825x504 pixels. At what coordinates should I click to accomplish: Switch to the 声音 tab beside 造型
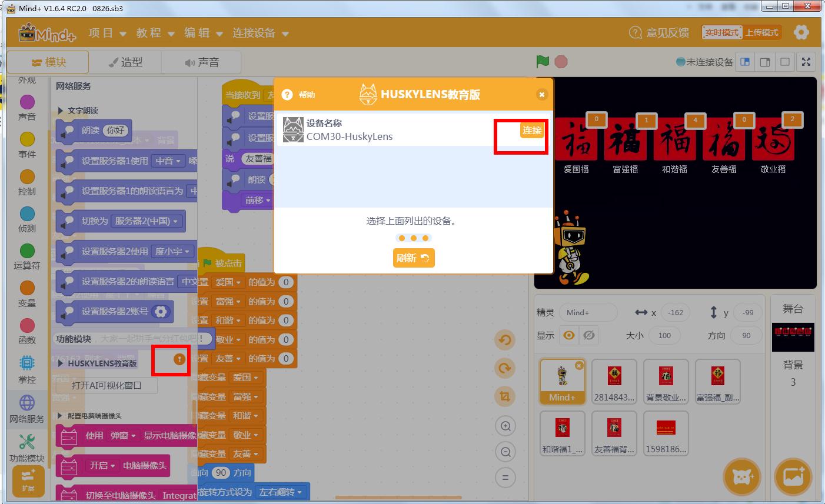[201, 62]
